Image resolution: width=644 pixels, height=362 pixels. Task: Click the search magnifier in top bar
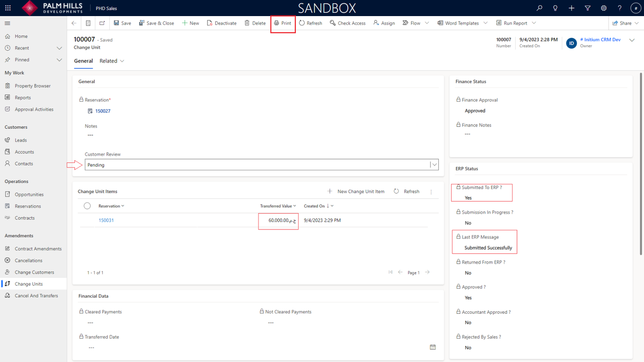tap(539, 8)
